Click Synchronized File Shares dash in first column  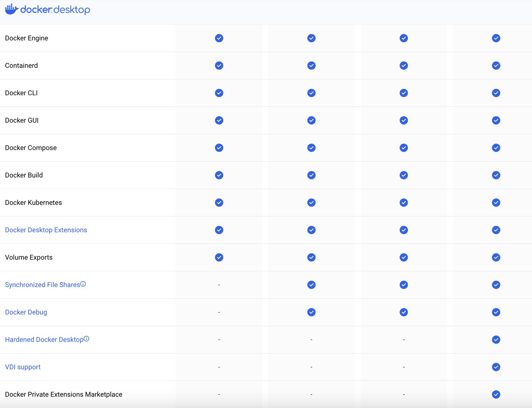tap(219, 285)
